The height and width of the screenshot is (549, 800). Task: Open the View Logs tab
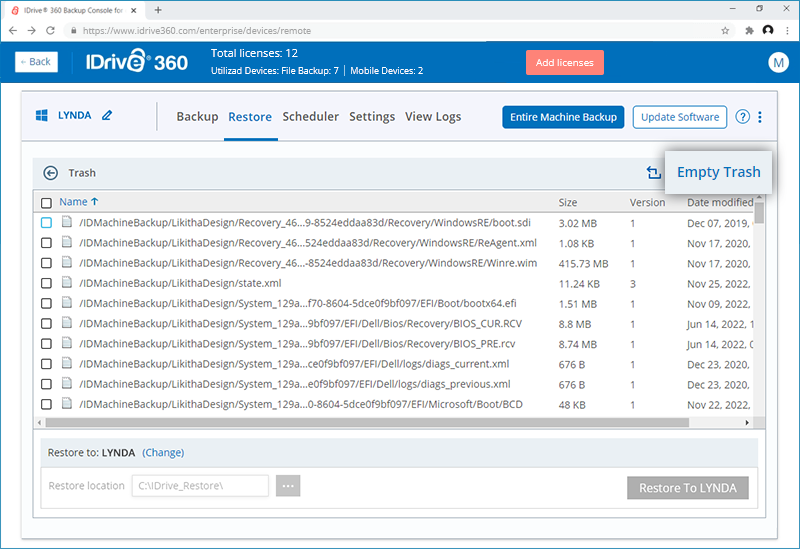tap(433, 116)
